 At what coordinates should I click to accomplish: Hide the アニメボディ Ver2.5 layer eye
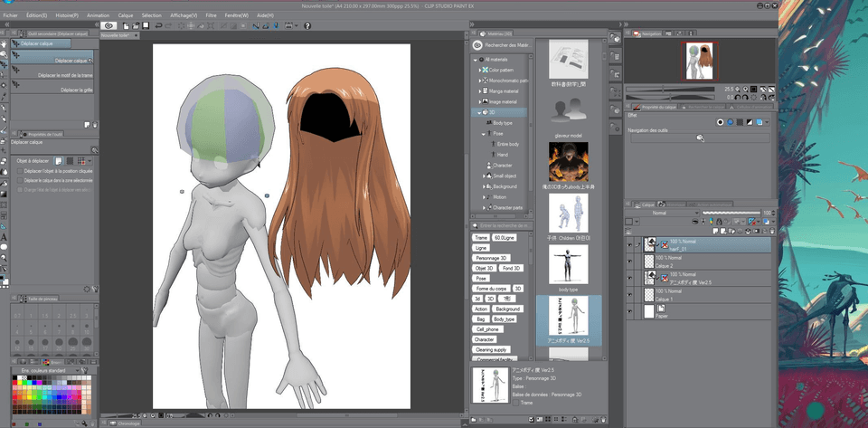coord(629,278)
